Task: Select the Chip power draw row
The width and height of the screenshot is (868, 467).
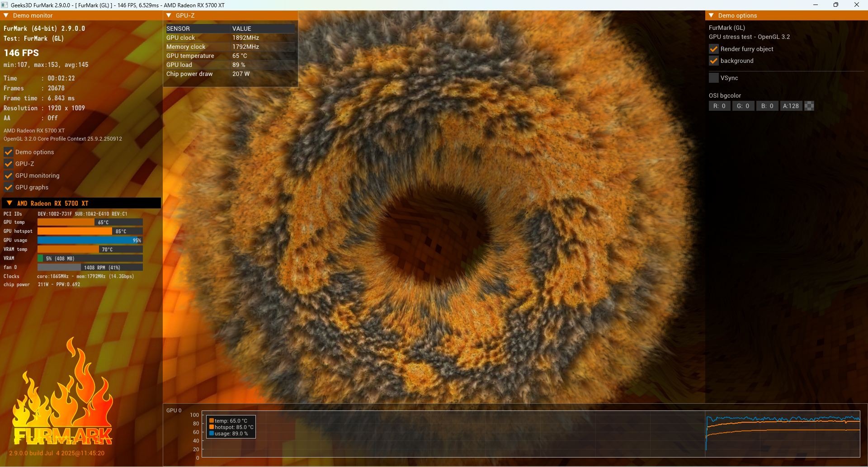Action: click(231, 74)
